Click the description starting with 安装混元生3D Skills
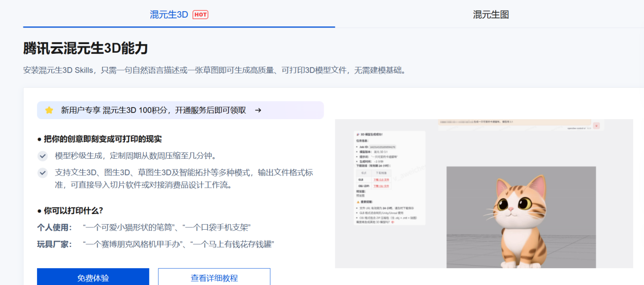The height and width of the screenshot is (285, 644). (215, 70)
